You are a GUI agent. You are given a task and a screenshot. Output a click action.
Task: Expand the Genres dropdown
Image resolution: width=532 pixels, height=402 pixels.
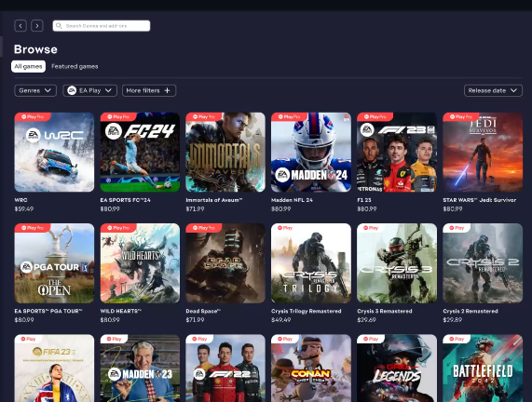pyautogui.click(x=35, y=90)
